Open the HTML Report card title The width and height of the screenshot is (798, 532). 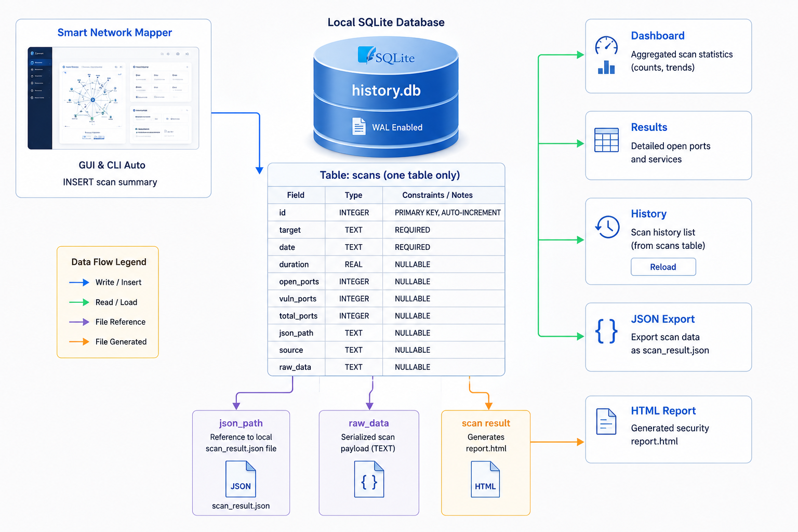coord(663,411)
